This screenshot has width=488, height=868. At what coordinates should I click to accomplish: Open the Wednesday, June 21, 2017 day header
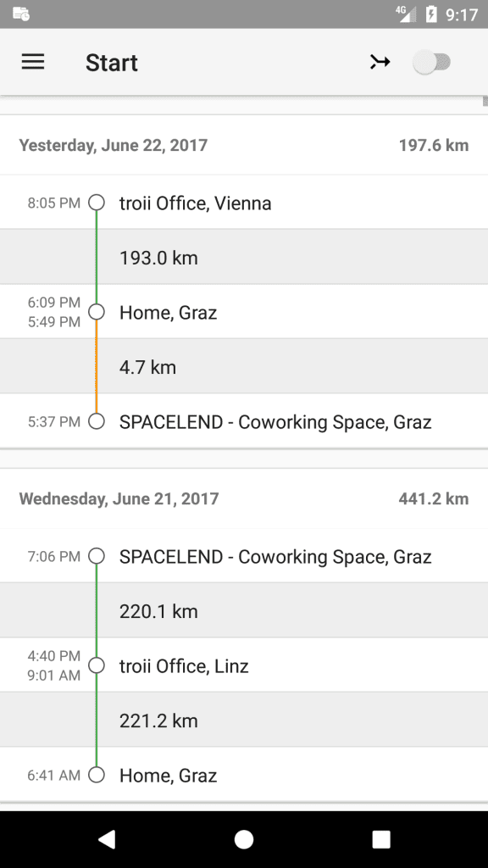tap(244, 498)
